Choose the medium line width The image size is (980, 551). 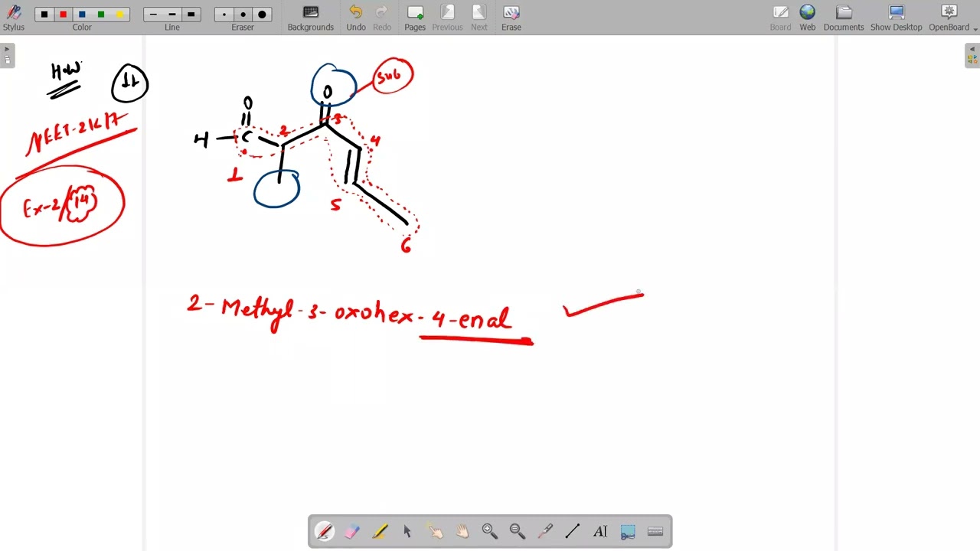(172, 15)
